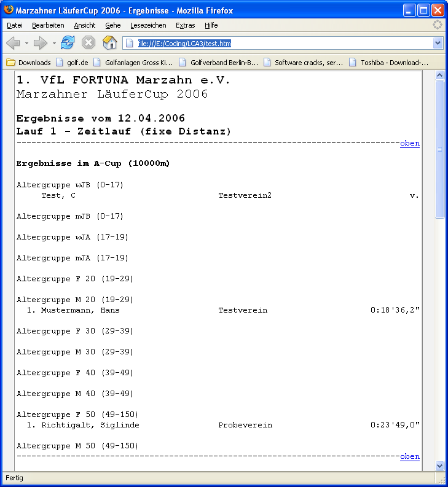Image resolution: width=448 pixels, height=487 pixels.
Task: Click 'Ergebnisse vom 12.04.2006' text
Action: tap(100, 119)
